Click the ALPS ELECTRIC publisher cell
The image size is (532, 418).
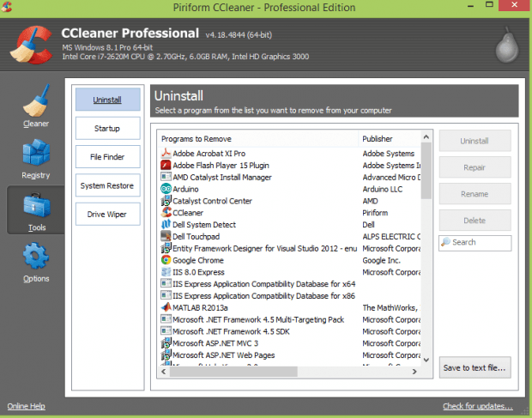click(x=391, y=237)
